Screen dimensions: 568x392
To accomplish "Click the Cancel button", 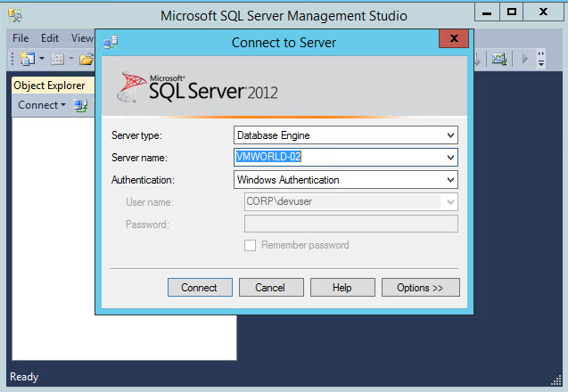I will tap(271, 288).
